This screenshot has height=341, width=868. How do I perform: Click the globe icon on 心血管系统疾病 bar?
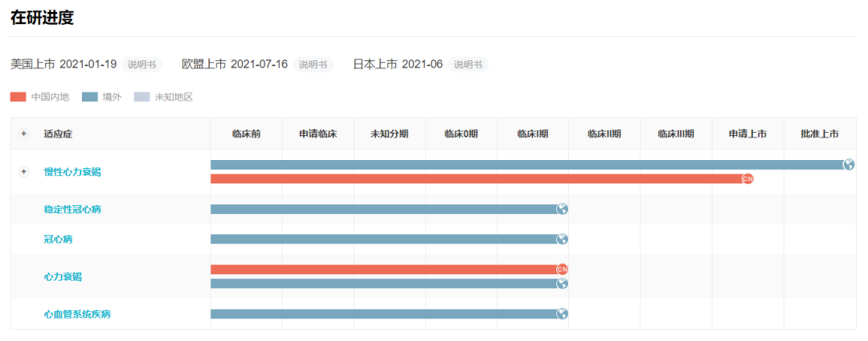coord(563,314)
